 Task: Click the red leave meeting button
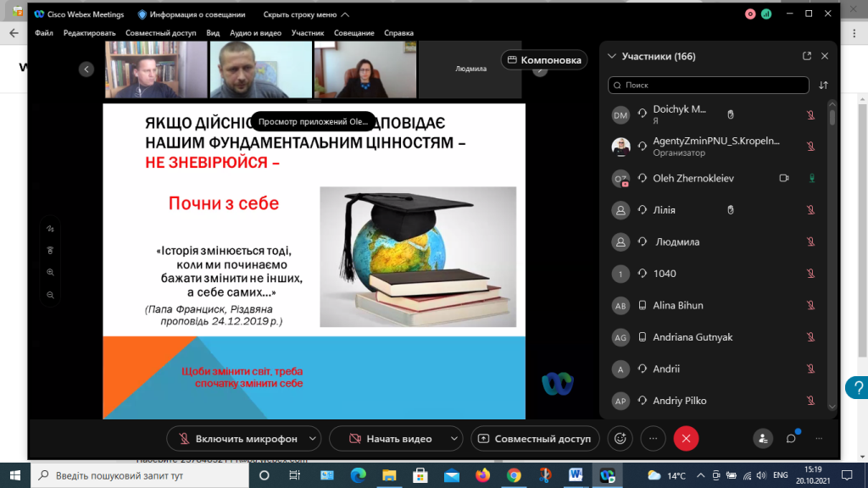(x=686, y=438)
